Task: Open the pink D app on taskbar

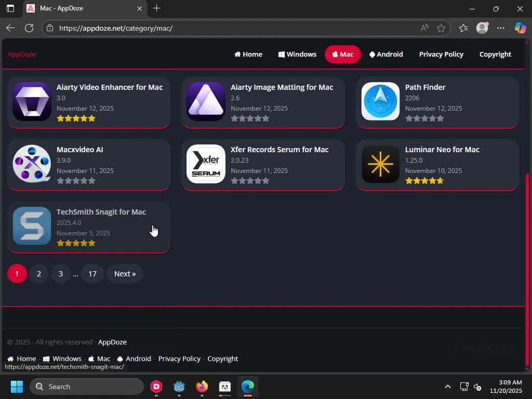Action: pos(156,387)
